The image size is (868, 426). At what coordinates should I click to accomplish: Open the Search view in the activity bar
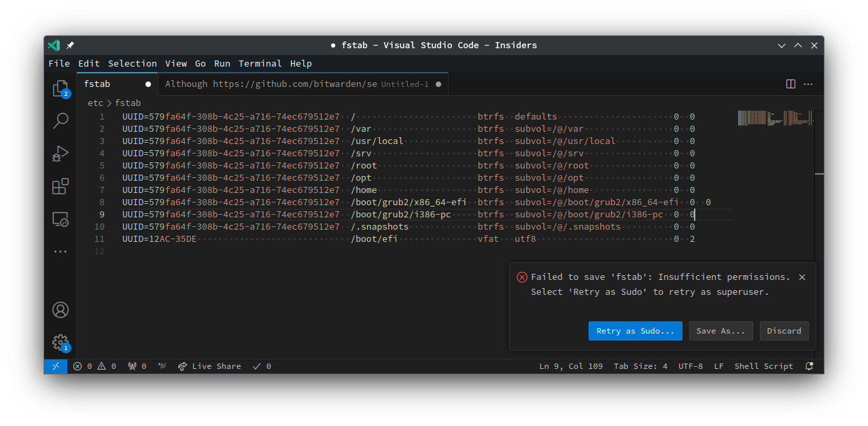tap(60, 121)
